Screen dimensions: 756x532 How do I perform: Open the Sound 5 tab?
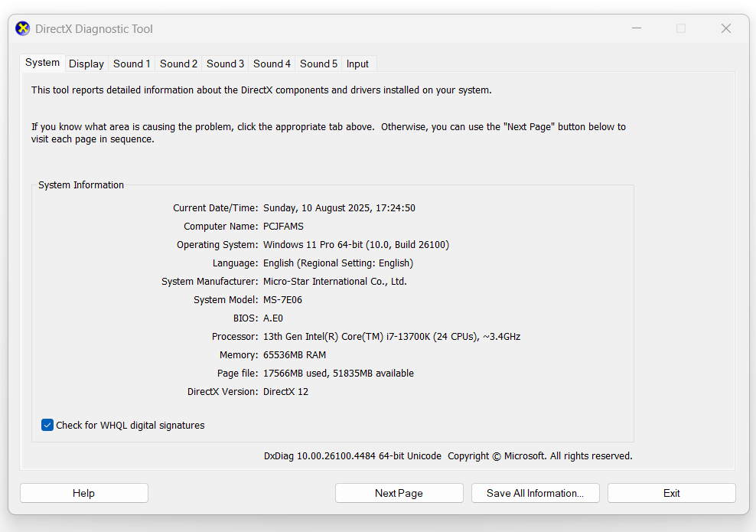click(318, 64)
